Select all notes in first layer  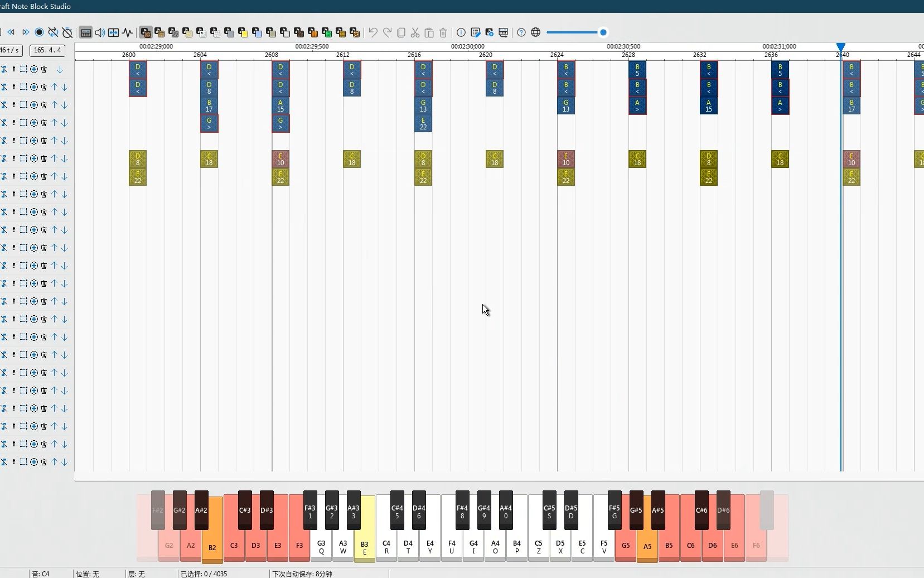23,69
